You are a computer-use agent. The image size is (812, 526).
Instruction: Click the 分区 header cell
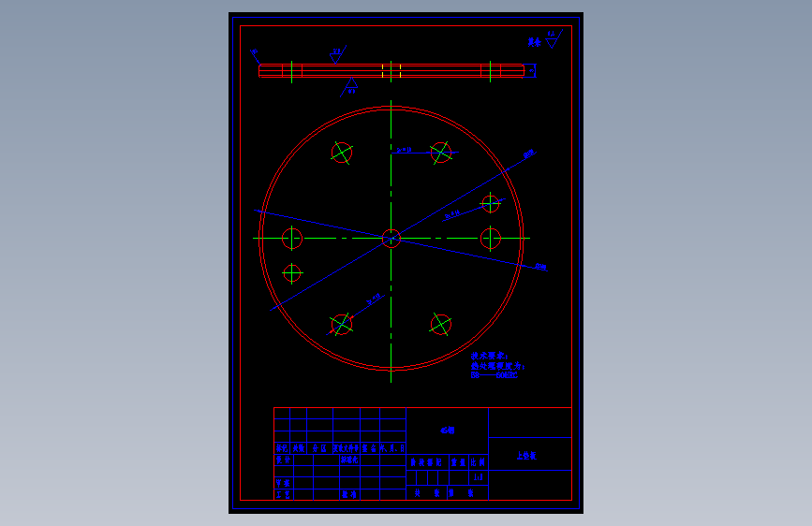click(x=319, y=448)
